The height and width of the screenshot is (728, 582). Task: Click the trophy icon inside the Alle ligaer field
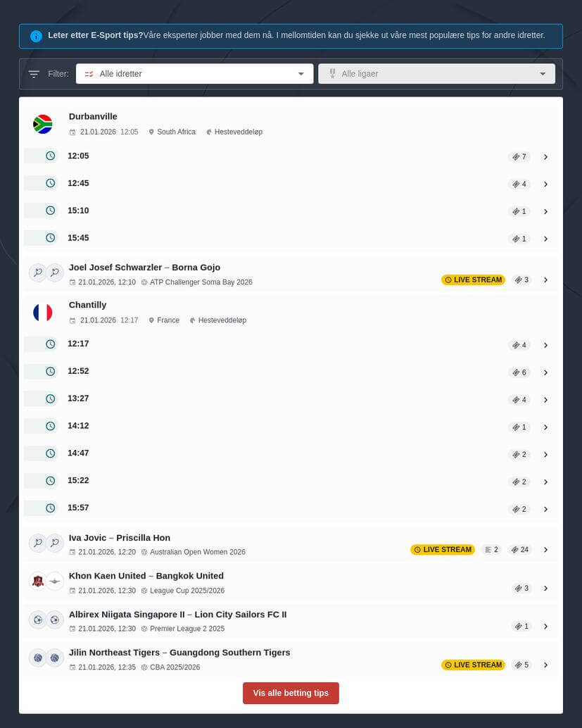pos(331,73)
